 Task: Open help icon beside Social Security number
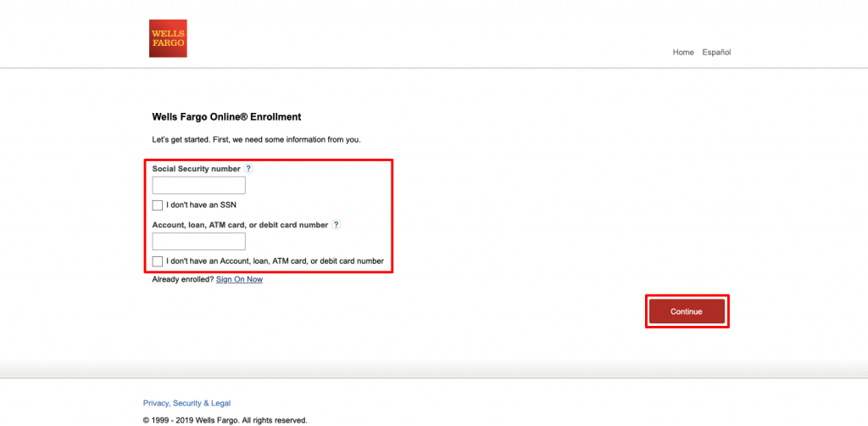248,168
